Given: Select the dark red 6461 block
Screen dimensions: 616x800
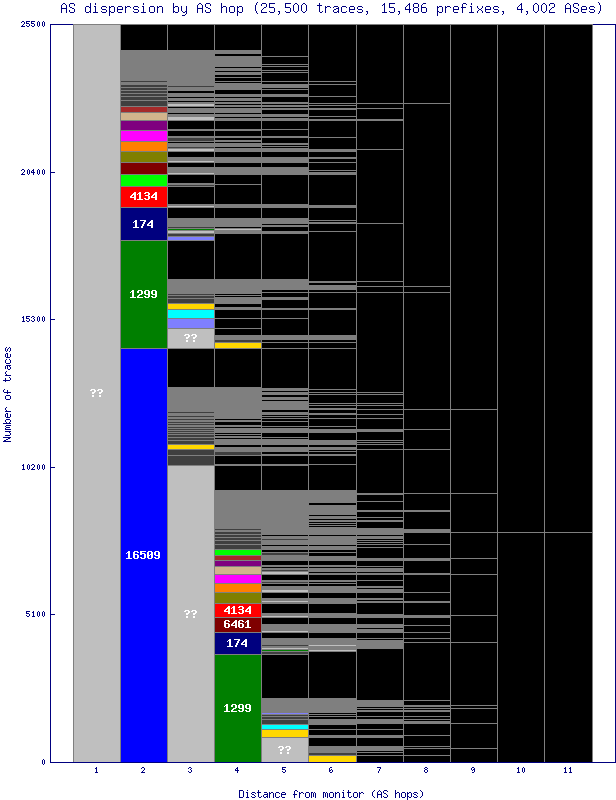Looking at the screenshot, I should click(237, 624).
